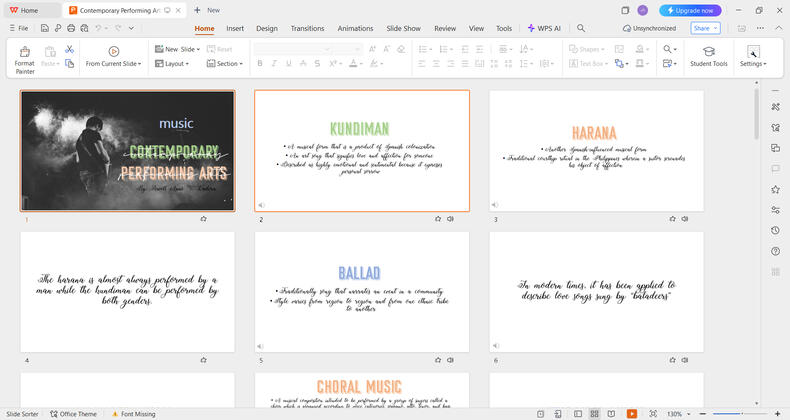Click the zoom in plus button
The width and height of the screenshot is (790, 420).
point(777,413)
